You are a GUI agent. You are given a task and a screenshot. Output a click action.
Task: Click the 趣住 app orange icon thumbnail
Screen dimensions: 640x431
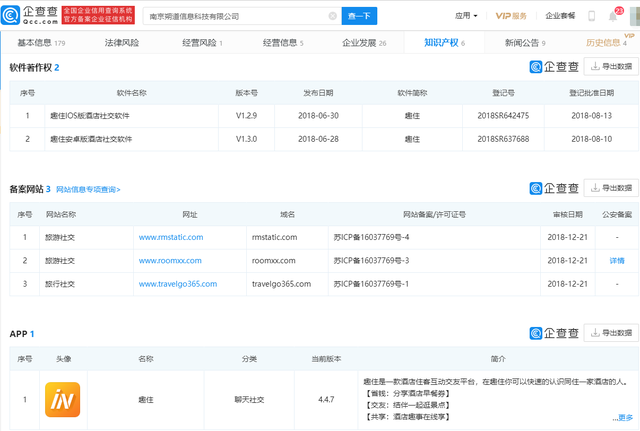(x=62, y=399)
